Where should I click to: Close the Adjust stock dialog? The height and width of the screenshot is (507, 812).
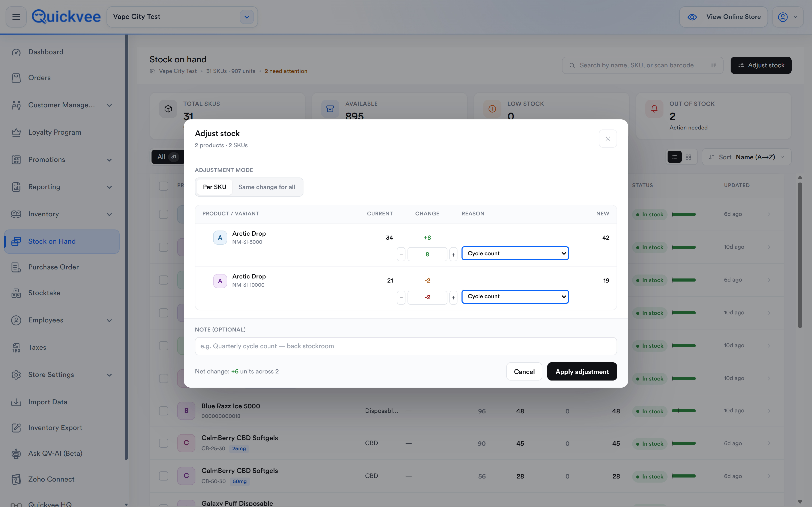click(608, 138)
